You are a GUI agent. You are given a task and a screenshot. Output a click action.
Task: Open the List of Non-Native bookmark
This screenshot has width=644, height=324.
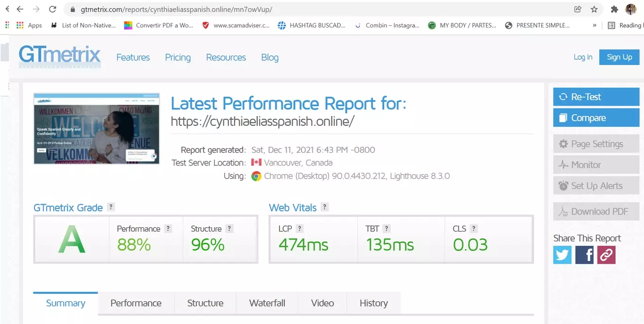(x=83, y=25)
